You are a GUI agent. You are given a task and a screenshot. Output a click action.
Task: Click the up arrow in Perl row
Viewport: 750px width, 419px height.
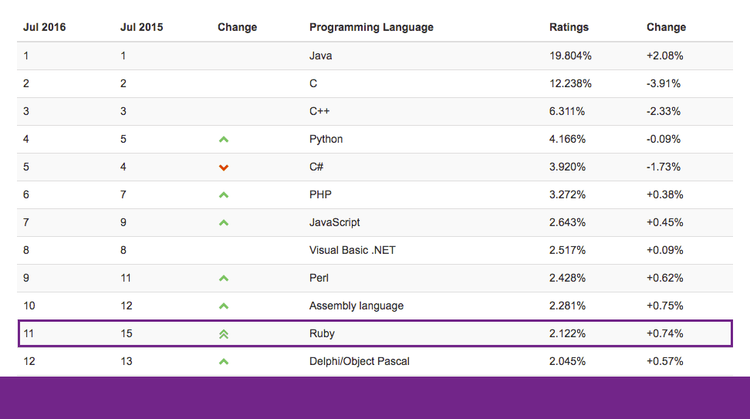tap(224, 278)
